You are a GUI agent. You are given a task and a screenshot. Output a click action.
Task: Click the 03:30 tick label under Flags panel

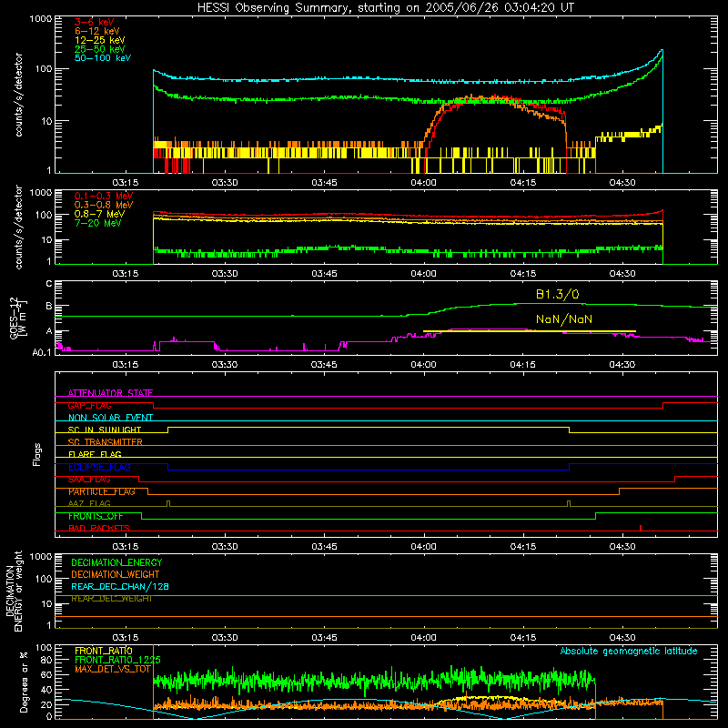tap(225, 547)
